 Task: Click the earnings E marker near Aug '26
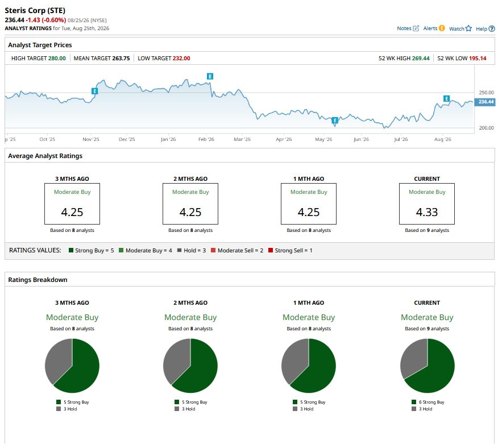(x=446, y=98)
